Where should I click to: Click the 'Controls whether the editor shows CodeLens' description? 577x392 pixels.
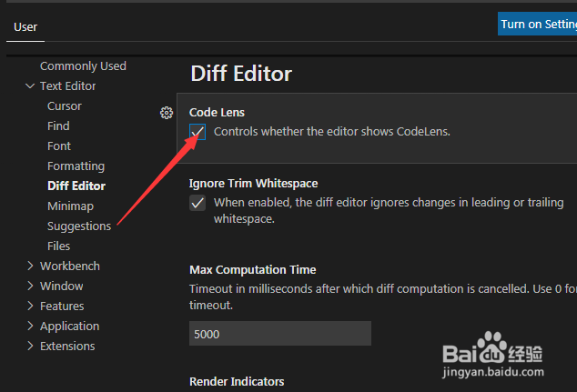(x=332, y=132)
